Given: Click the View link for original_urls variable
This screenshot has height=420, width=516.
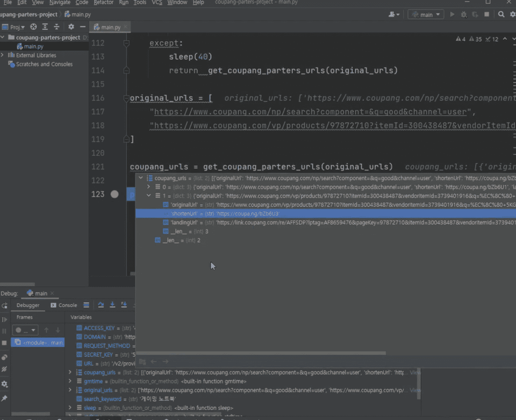Looking at the screenshot, I should 415,390.
